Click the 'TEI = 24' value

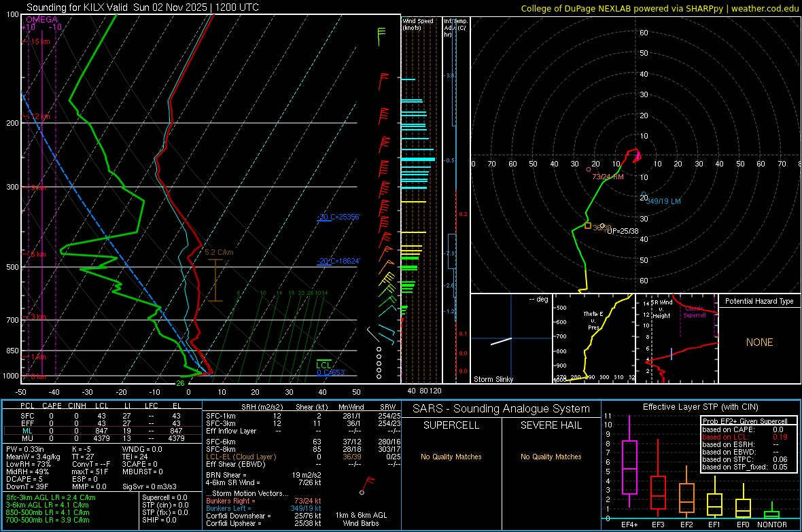[135, 457]
